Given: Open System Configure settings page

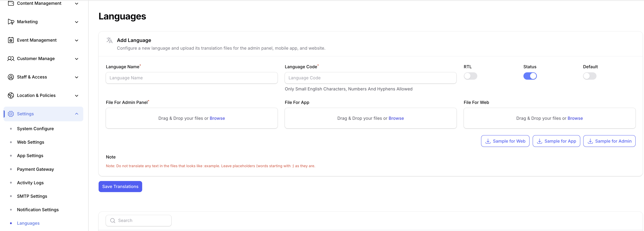Looking at the screenshot, I should 35,128.
